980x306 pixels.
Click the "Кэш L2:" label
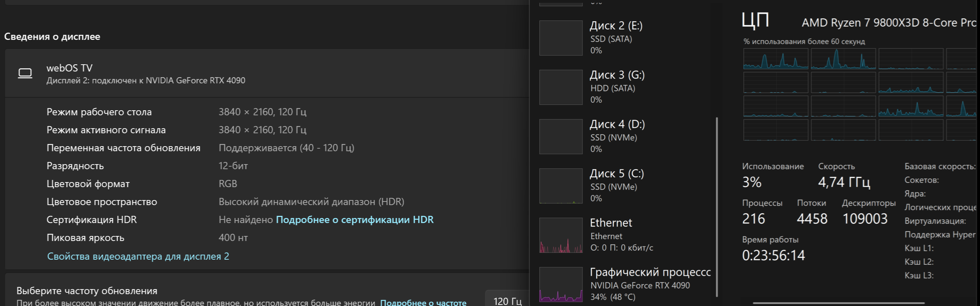(x=919, y=262)
